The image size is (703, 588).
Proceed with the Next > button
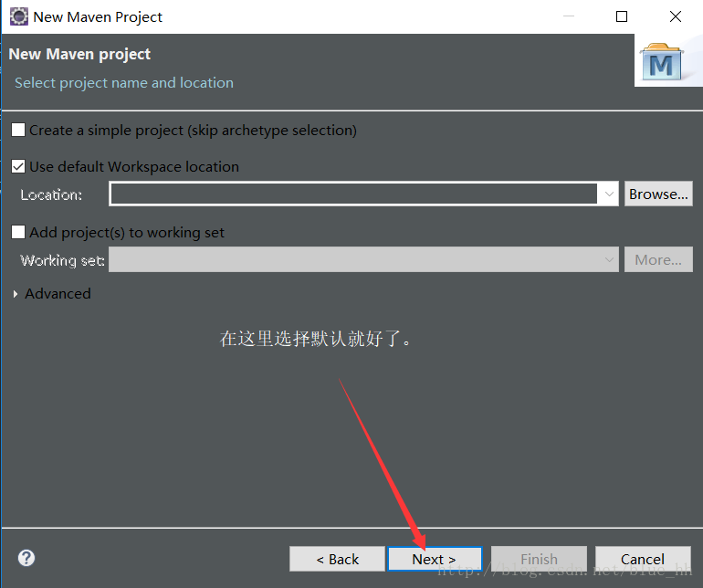click(x=435, y=559)
